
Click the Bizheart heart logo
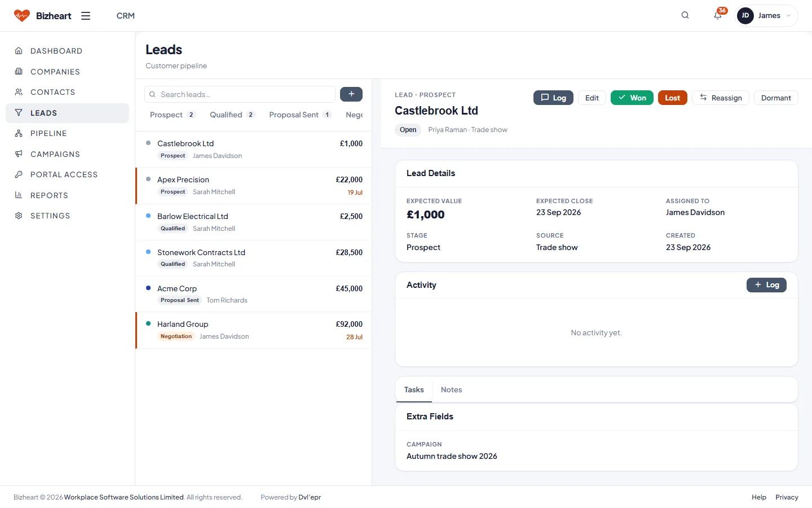pos(22,16)
